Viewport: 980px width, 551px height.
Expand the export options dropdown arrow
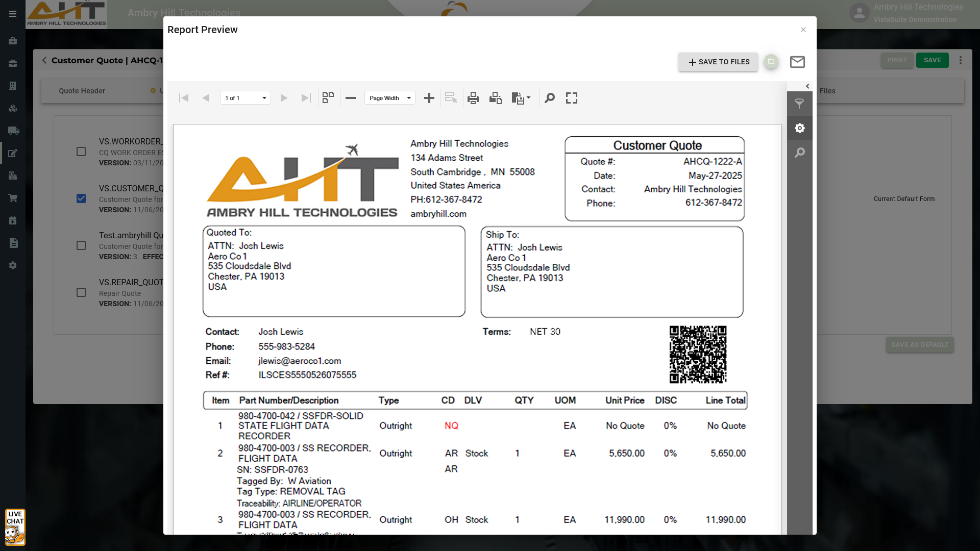[528, 97]
